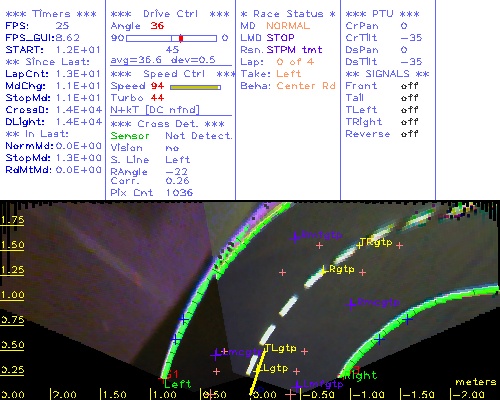Viewport: 500px width, 400px height.
Task: Toggle the Reverse signal off value
Action: [x=409, y=134]
